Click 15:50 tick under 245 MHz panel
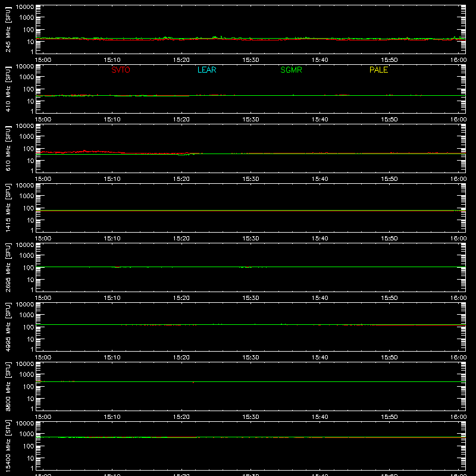Image resolution: width=476 pixels, height=476 pixels. pyautogui.click(x=389, y=60)
